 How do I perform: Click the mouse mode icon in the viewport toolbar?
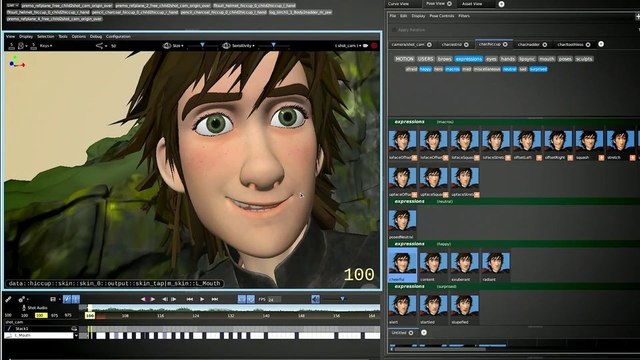(21, 46)
